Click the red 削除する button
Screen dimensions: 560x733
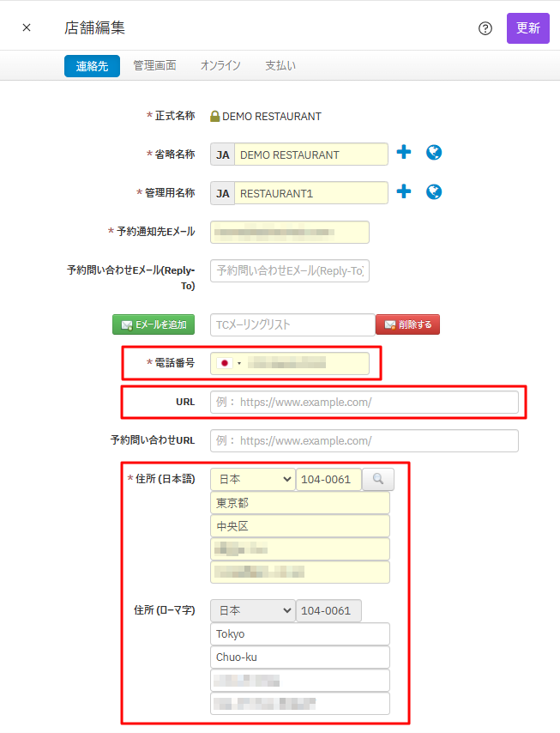pos(407,324)
